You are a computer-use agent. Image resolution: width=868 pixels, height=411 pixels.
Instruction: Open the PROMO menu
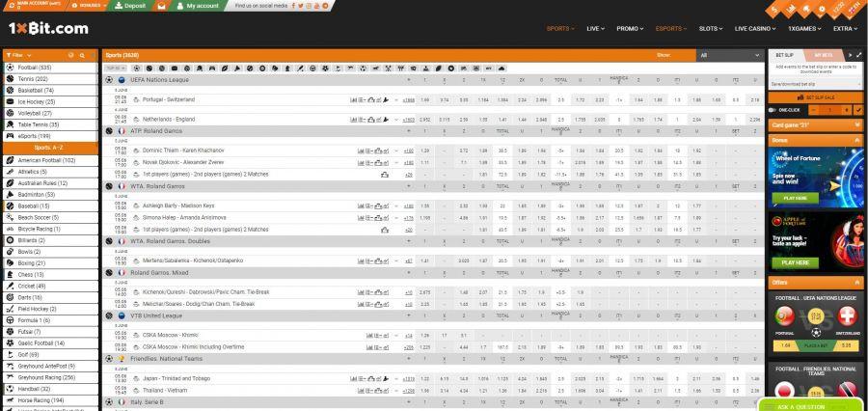[x=630, y=28]
